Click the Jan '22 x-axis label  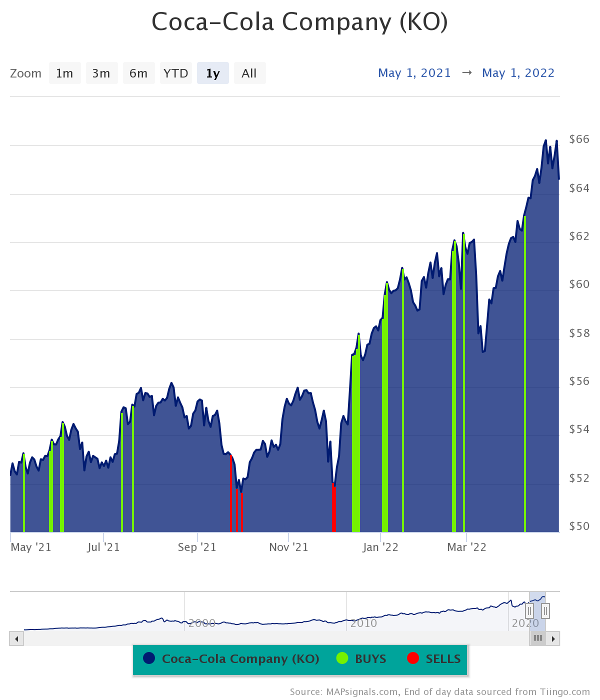point(380,547)
